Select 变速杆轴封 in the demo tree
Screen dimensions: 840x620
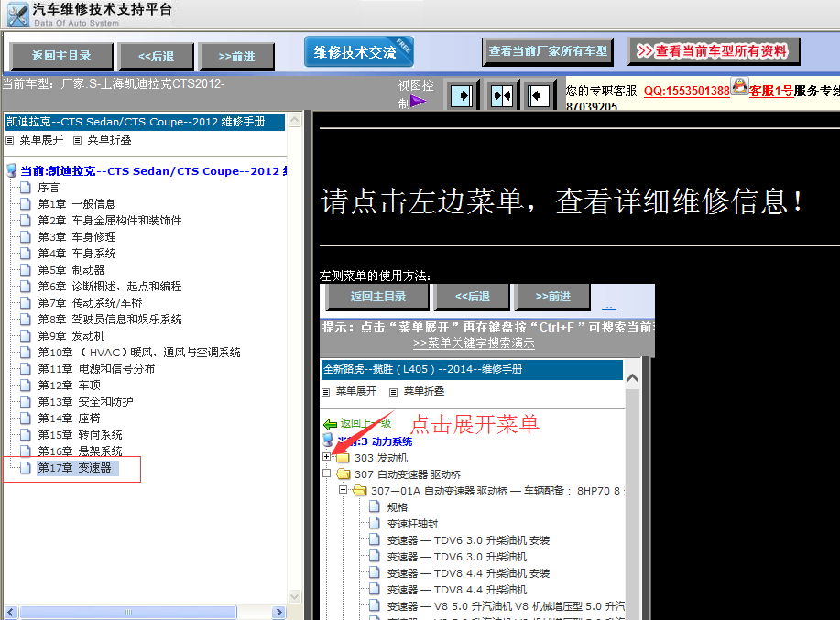click(x=412, y=524)
